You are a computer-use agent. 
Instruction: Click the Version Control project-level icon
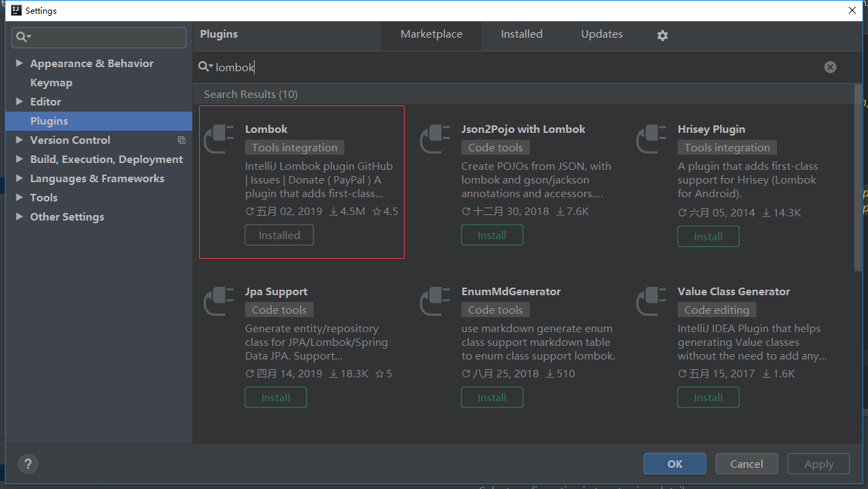(x=181, y=140)
